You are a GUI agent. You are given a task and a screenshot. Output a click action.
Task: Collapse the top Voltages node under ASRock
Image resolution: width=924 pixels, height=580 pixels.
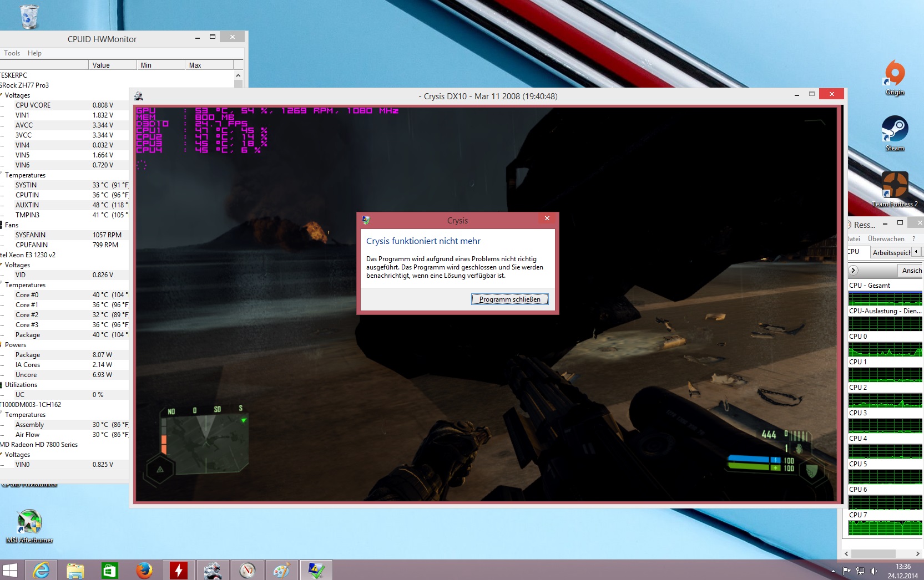pyautogui.click(x=2, y=95)
